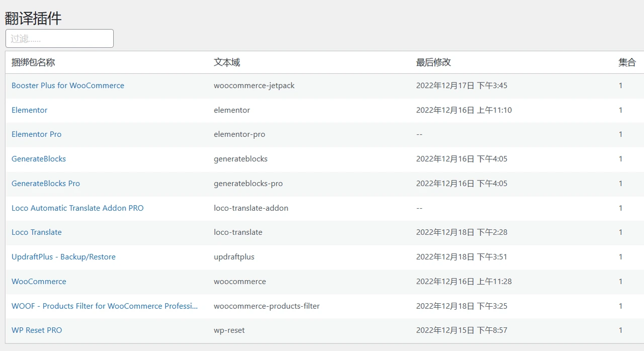Image resolution: width=644 pixels, height=351 pixels.
Task: Sort by 文本域 column header
Action: point(227,62)
